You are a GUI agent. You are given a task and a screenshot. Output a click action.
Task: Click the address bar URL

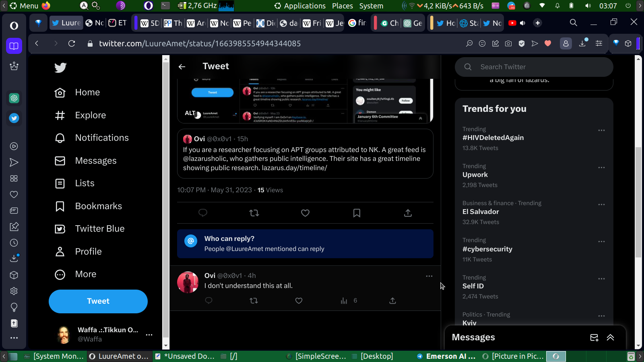(x=200, y=43)
